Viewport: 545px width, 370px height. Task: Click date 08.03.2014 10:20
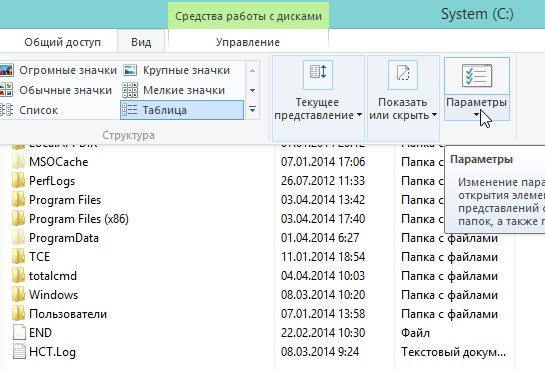tap(323, 295)
